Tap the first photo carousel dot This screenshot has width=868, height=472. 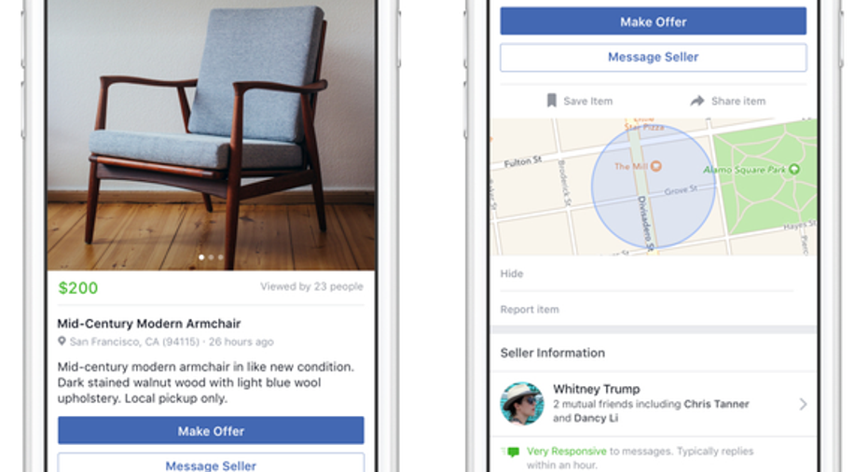[x=201, y=257]
